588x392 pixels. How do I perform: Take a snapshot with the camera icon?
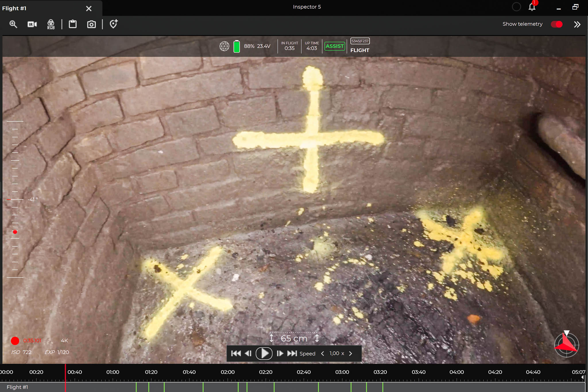click(x=91, y=24)
